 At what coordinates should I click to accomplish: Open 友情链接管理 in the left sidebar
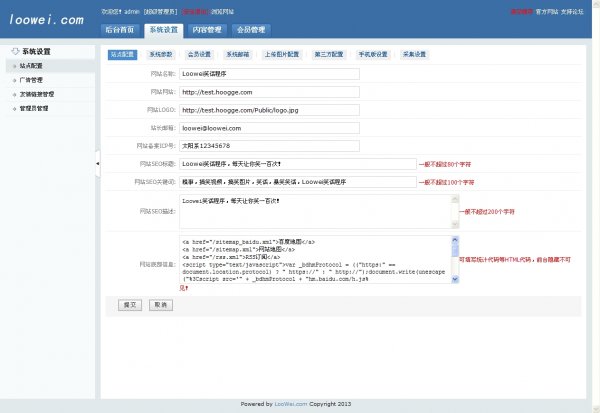tap(51, 94)
